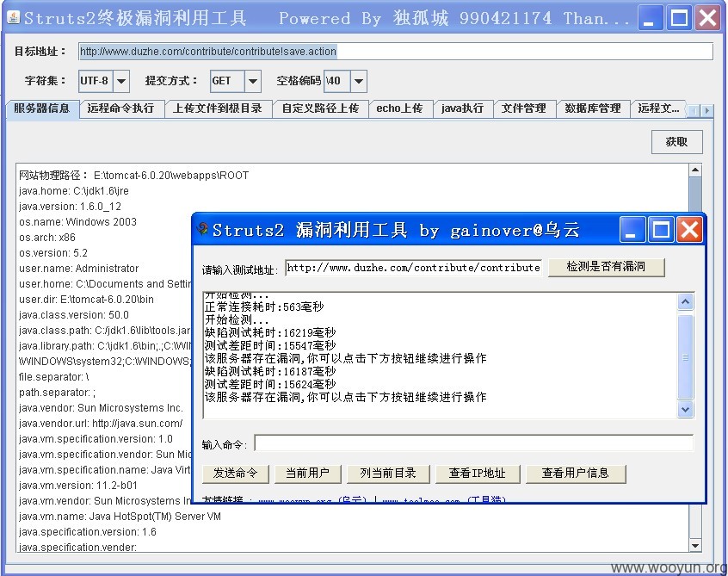Click server info scrollbar down arrow
728x576 pixels.
click(x=695, y=546)
